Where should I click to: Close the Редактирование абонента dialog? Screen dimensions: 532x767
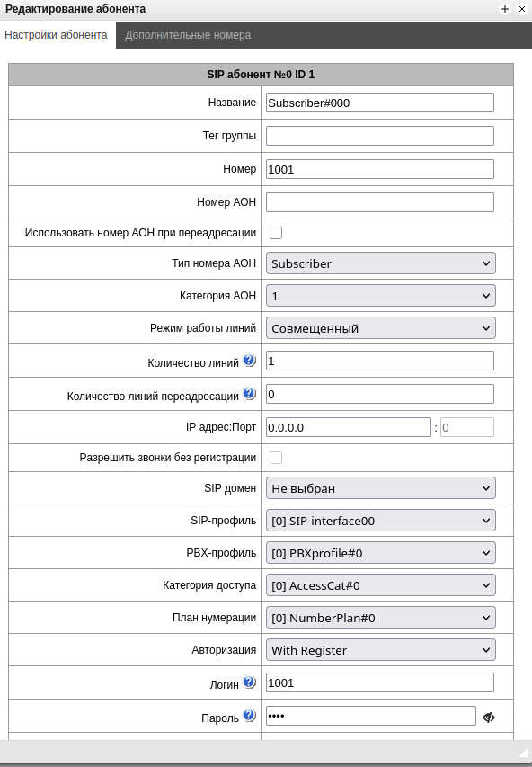coord(522,9)
